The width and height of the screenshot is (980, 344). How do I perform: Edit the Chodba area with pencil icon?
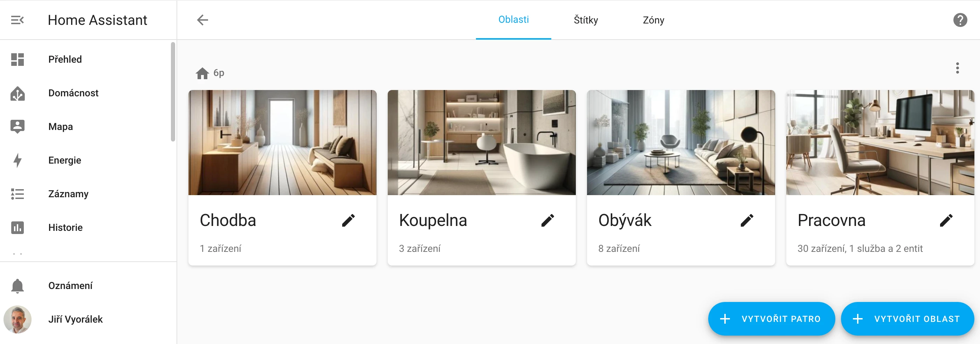click(x=348, y=220)
